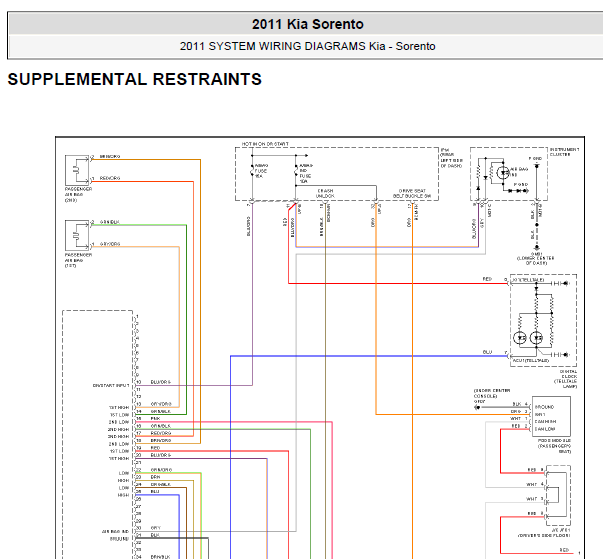Click pin 15 'PNK' wire label
The height and width of the screenshot is (559, 603).
coord(155,418)
